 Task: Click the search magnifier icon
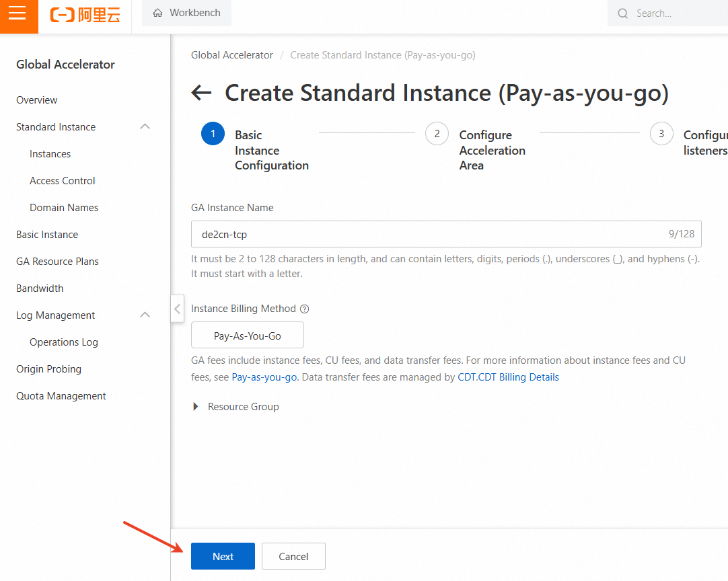tap(623, 13)
